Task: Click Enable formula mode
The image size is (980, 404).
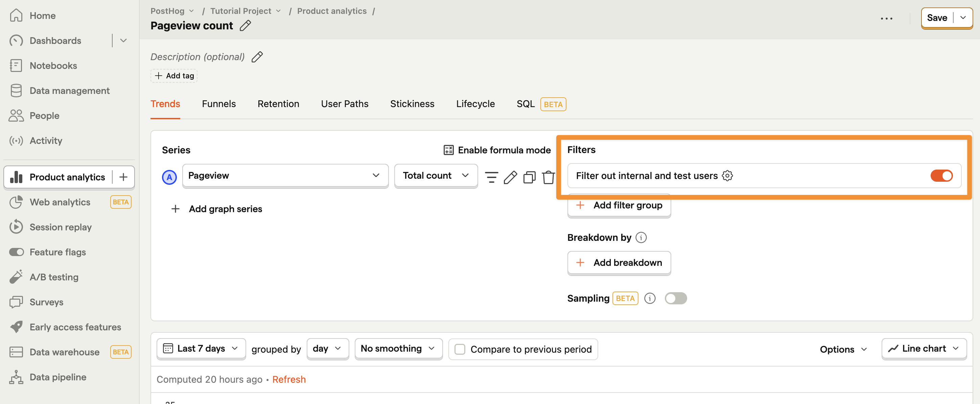Action: point(497,150)
